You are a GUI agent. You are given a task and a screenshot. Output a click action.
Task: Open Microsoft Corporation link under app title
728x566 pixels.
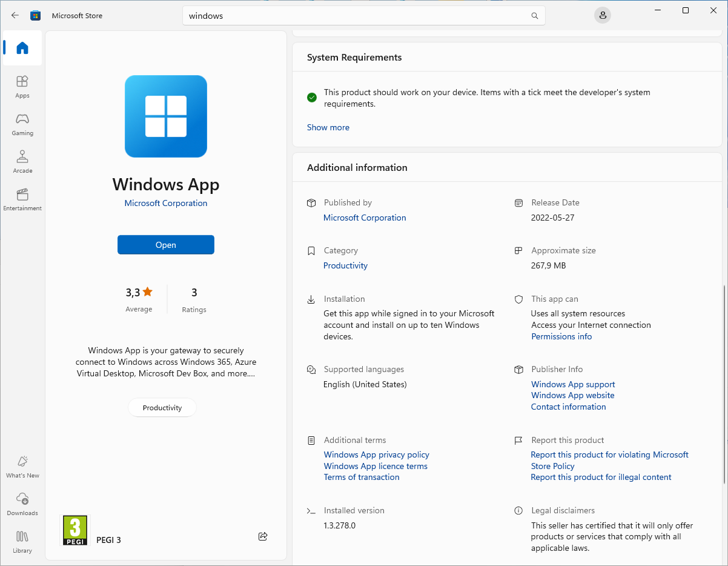coord(166,203)
